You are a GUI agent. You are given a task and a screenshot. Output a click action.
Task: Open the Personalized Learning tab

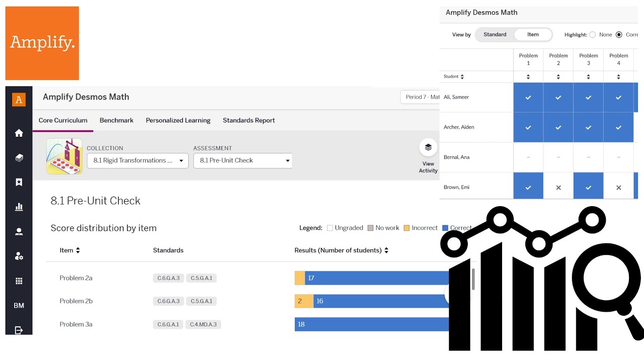[x=178, y=121]
